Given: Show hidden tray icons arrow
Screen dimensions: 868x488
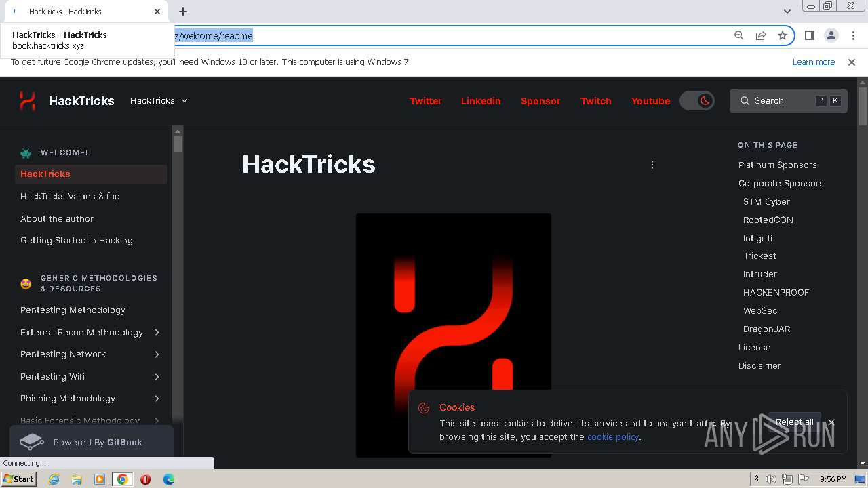Looking at the screenshot, I should pyautogui.click(x=756, y=479).
